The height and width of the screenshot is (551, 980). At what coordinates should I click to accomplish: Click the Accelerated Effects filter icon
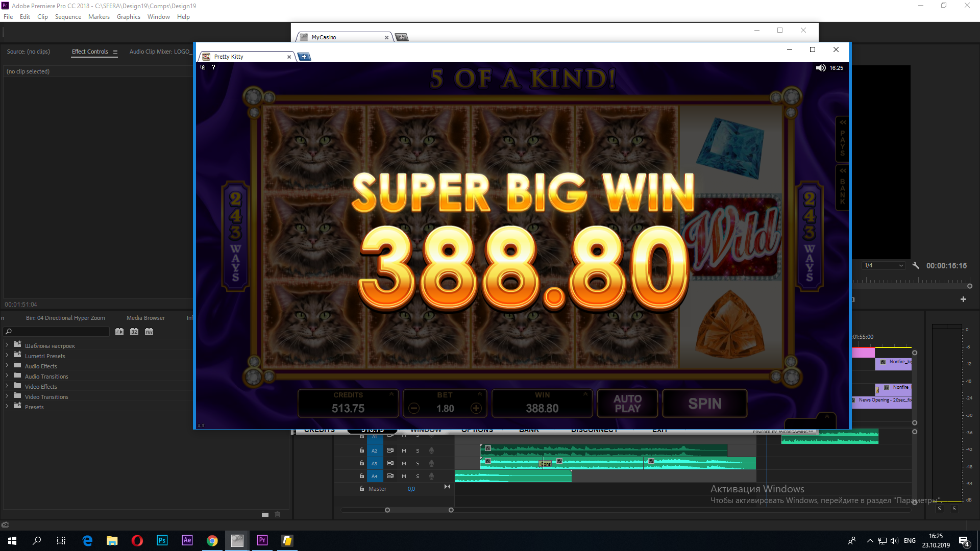point(119,332)
